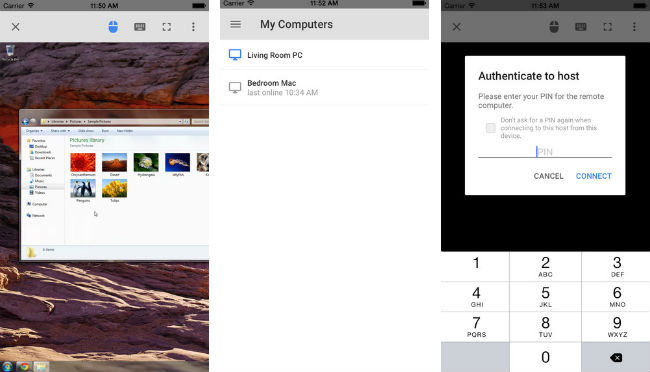
Task: Click the blue monitor icon for Living Room PC
Action: pyautogui.click(x=235, y=55)
